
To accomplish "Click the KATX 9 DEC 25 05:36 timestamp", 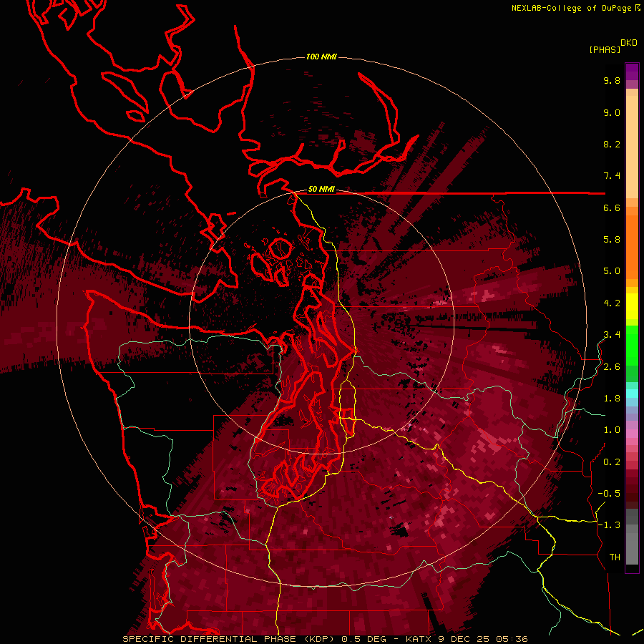I will point(467,639).
